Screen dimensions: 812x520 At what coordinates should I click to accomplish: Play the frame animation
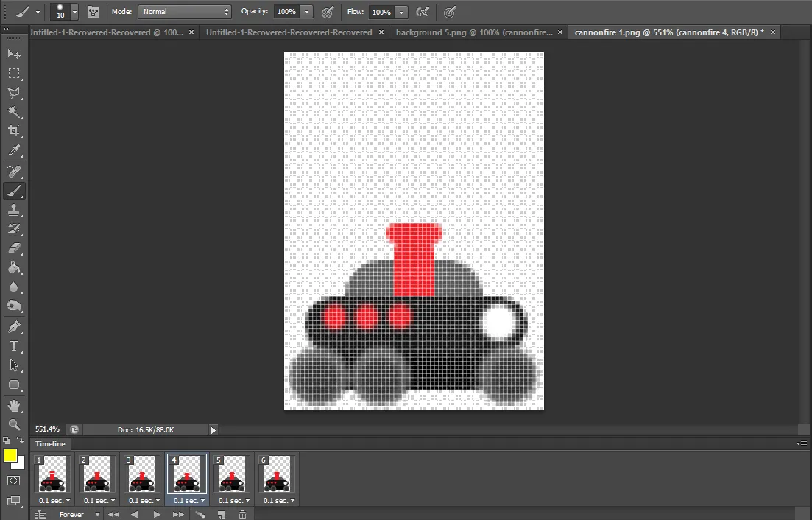[156, 514]
